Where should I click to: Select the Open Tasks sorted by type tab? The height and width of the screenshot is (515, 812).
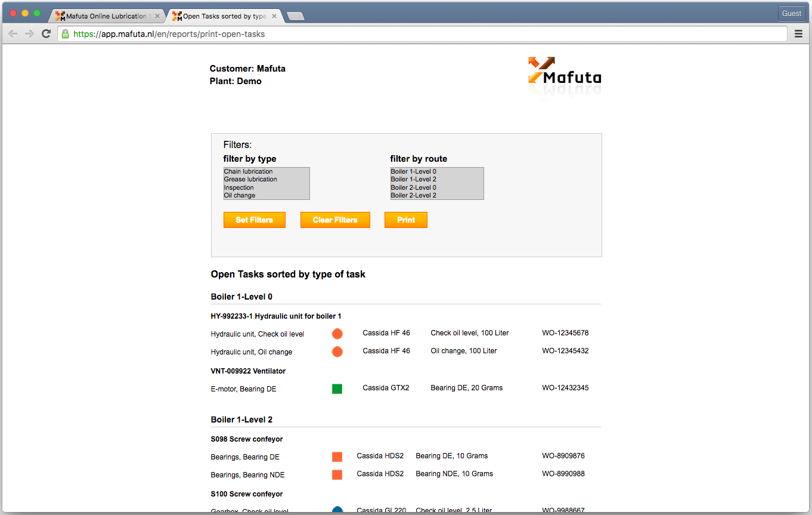224,16
